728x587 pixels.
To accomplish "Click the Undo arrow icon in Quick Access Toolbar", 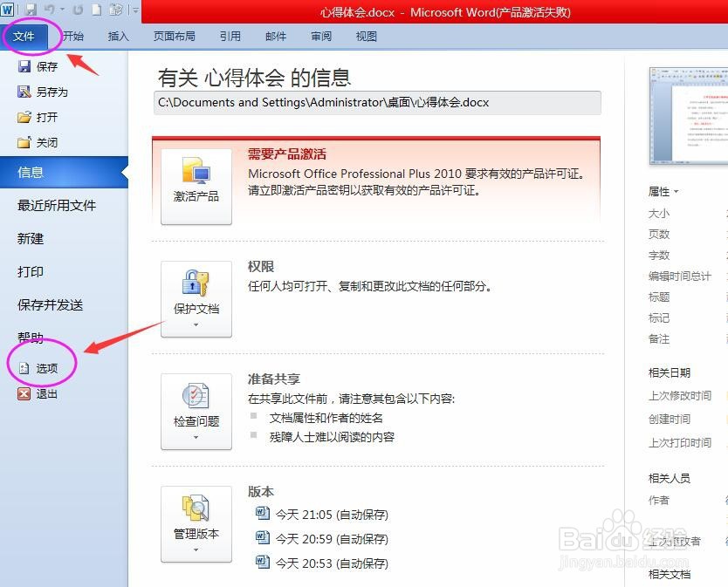I will [50, 9].
